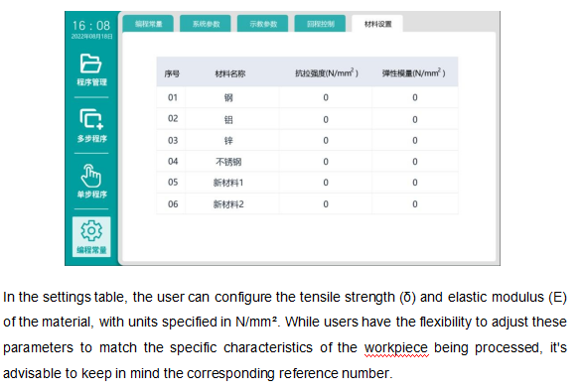Viewport: 583px width, 392px height.
Task: Click the 抗拉强度 column header
Action: coord(327,72)
